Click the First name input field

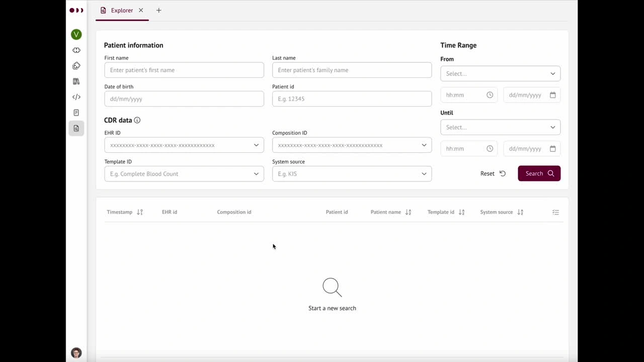(184, 70)
